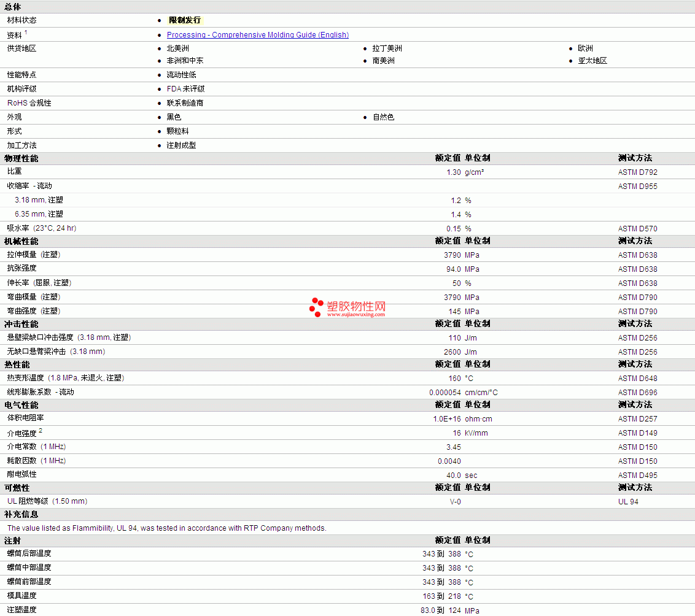Select the 北美洲 supply region entry
Image resolution: width=695 pixels, height=616 pixels.
pyautogui.click(x=177, y=48)
